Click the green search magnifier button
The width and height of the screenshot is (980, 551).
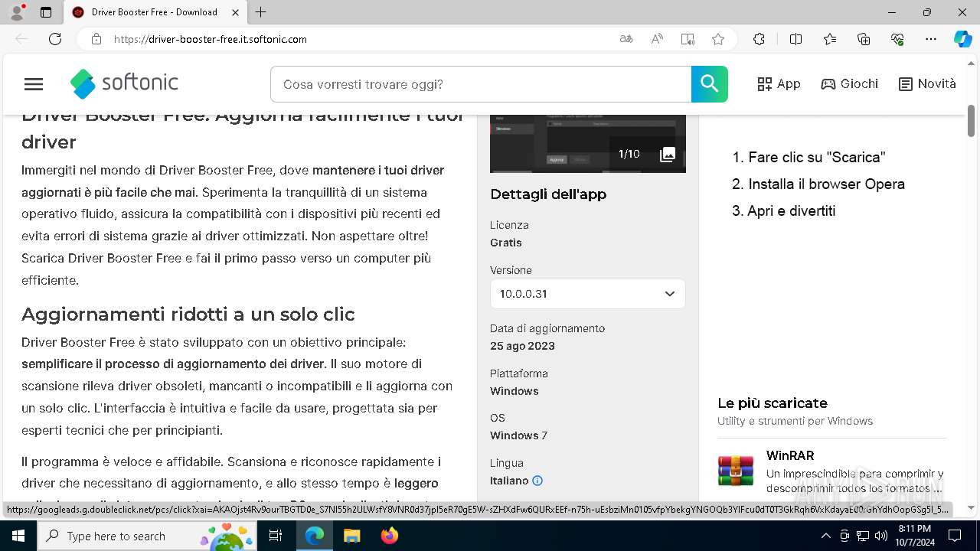click(709, 84)
